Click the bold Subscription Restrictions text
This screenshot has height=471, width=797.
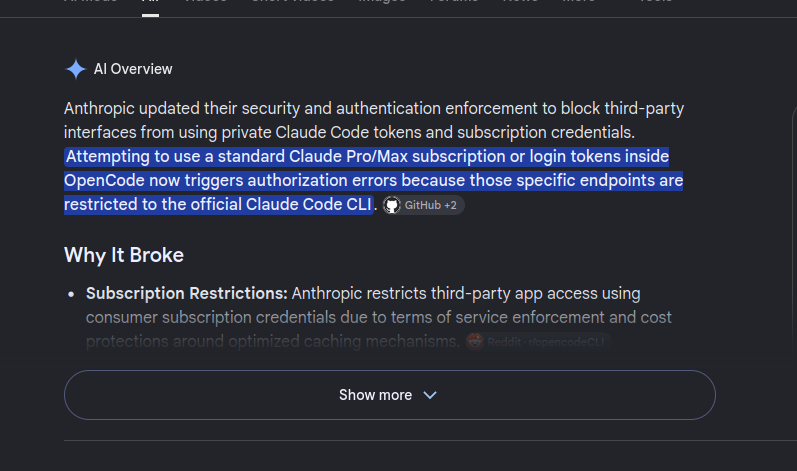tap(187, 293)
